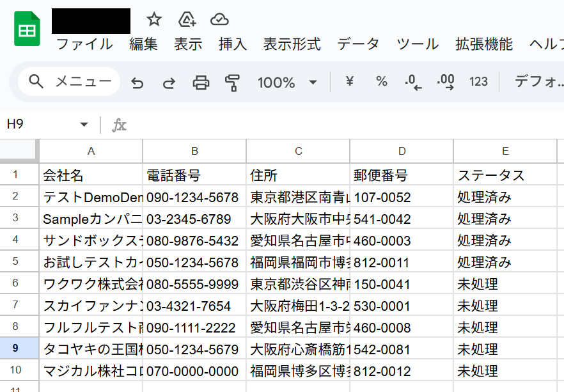Open the Google Sheets home icon
564x392 pixels.
(27, 29)
